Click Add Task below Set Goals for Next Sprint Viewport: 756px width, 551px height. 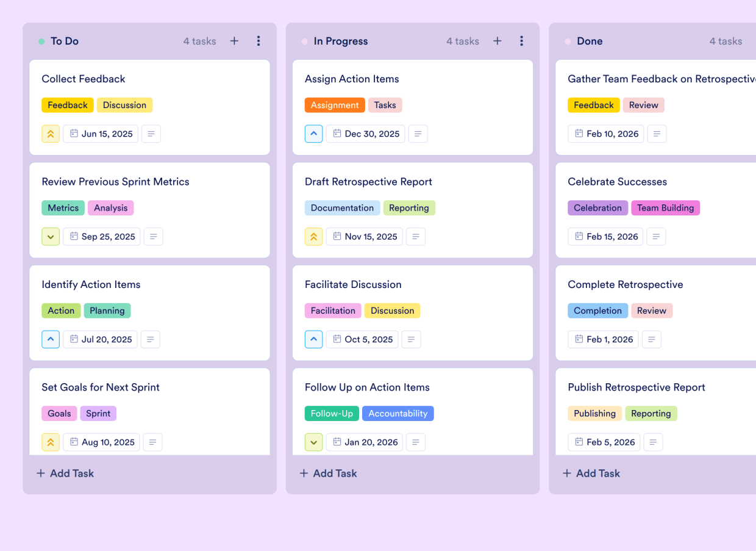65,473
